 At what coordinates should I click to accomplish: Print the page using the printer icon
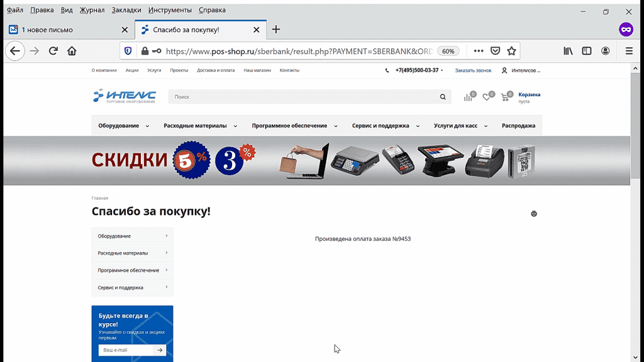[534, 214]
